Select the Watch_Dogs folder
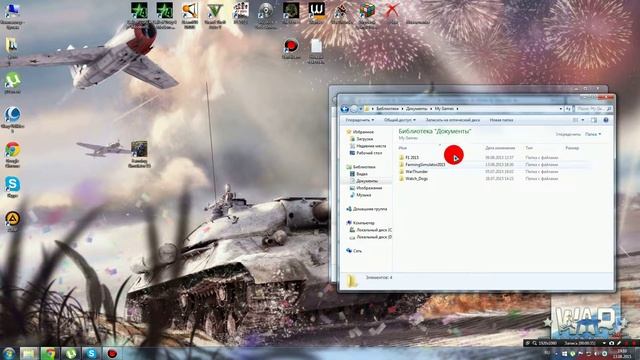Image resolution: width=640 pixels, height=360 pixels. [413, 179]
